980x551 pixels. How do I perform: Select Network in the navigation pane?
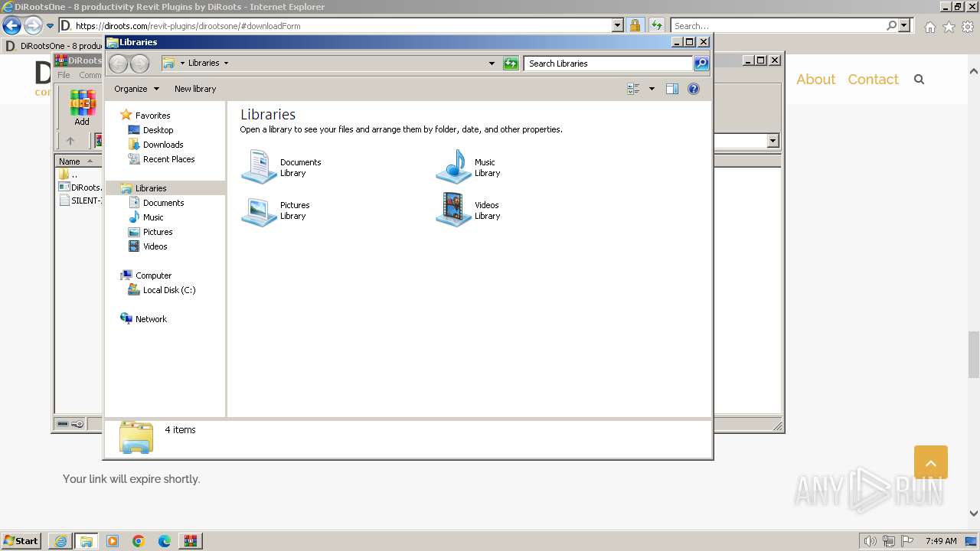(x=151, y=319)
